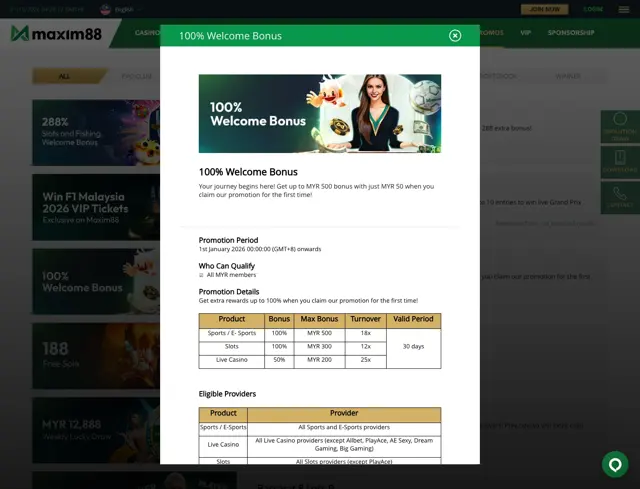The height and width of the screenshot is (489, 640).
Task: Select the Winner promotions tab
Action: click(568, 76)
